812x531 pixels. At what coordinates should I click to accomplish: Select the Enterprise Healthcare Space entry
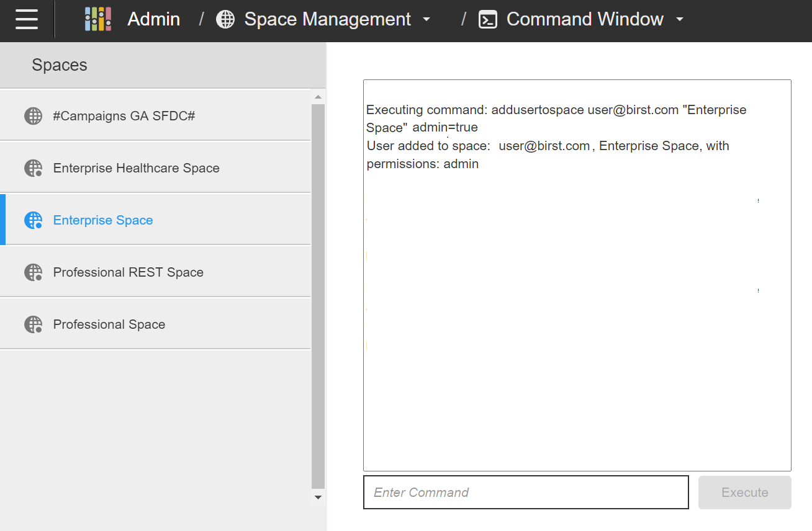136,168
